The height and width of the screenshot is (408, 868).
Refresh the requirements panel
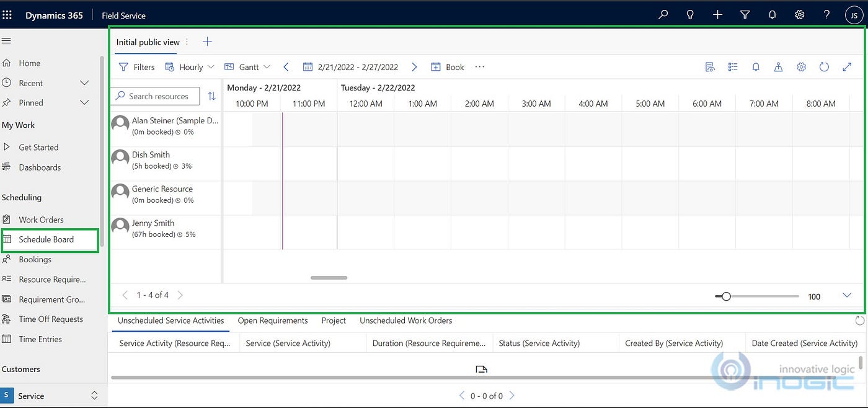[x=859, y=321]
